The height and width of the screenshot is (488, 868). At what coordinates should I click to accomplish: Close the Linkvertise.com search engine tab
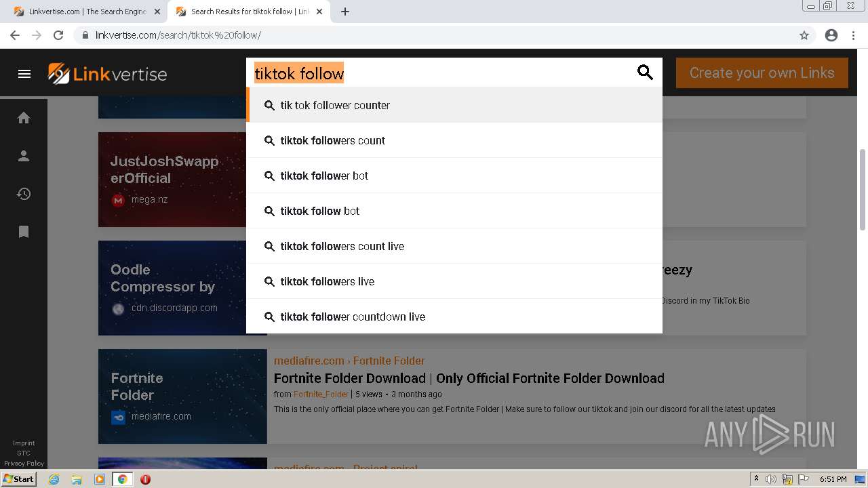tap(157, 12)
